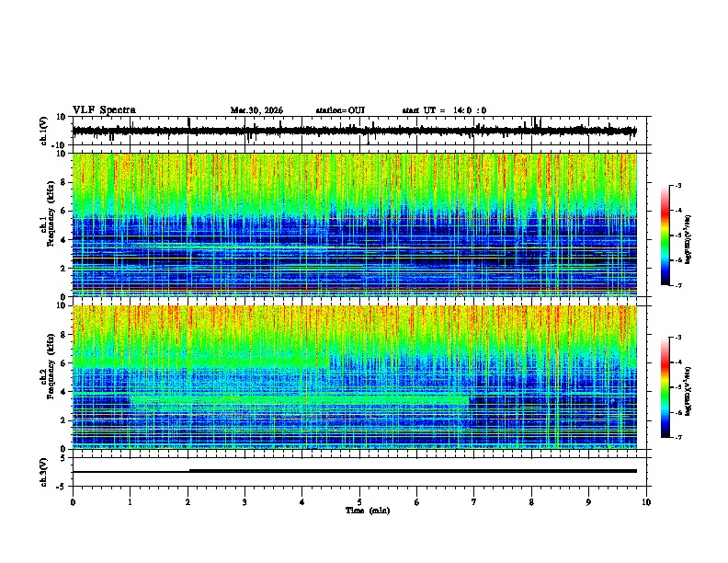Click time-axis tick label "9" on Time axis

588,502
